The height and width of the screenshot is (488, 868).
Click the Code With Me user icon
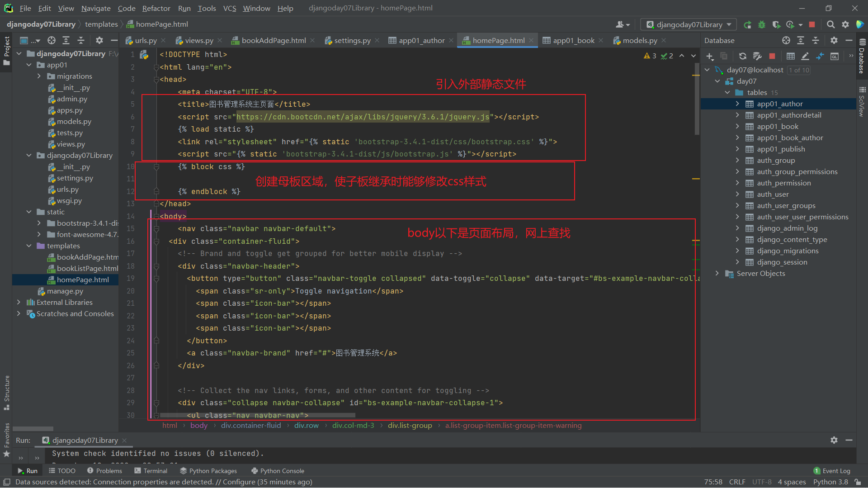(623, 25)
